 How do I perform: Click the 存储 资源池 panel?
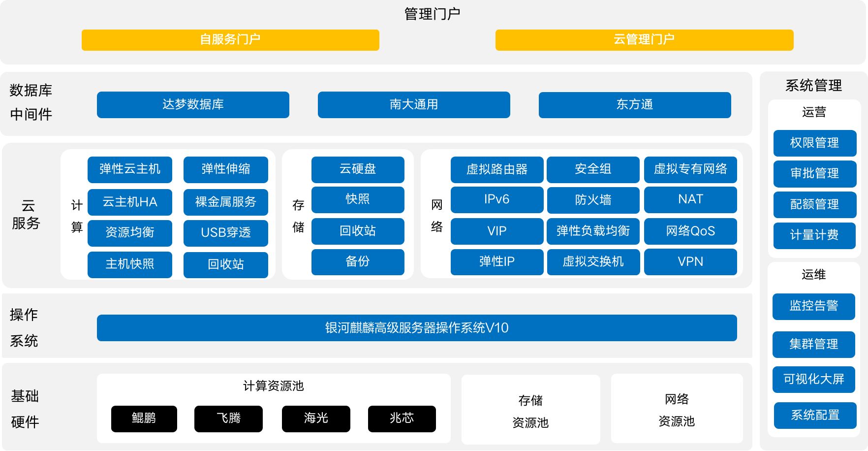coord(530,410)
